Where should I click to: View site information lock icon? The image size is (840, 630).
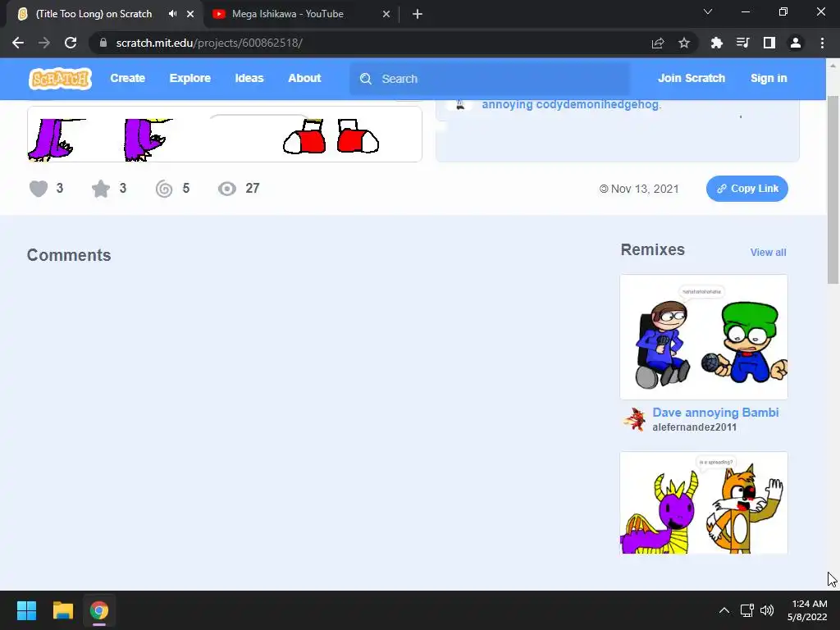pyautogui.click(x=103, y=43)
